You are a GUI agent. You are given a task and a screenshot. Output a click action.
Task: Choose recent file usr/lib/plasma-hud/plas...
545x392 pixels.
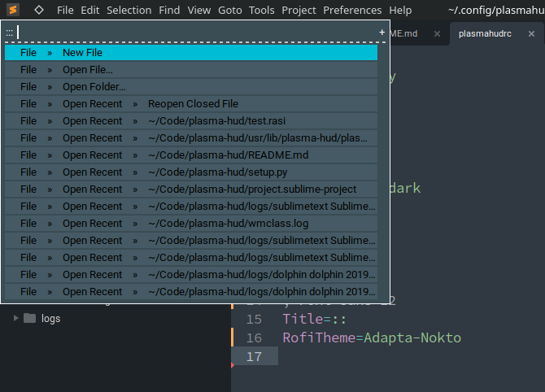191,138
